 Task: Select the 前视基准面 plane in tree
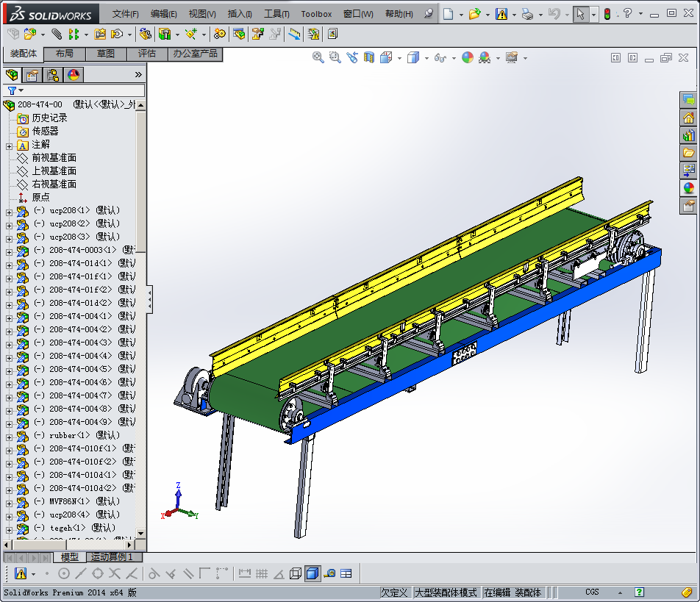point(54,158)
